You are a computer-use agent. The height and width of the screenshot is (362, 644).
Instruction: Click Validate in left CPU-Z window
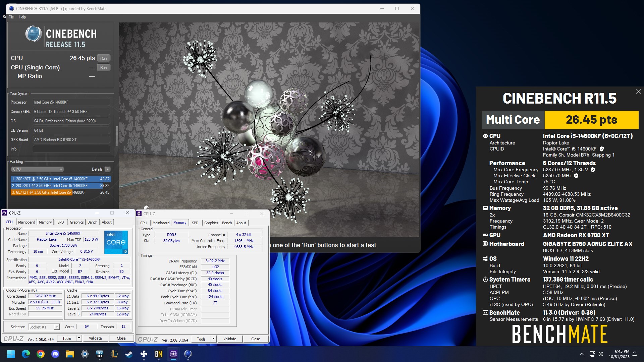(x=95, y=339)
